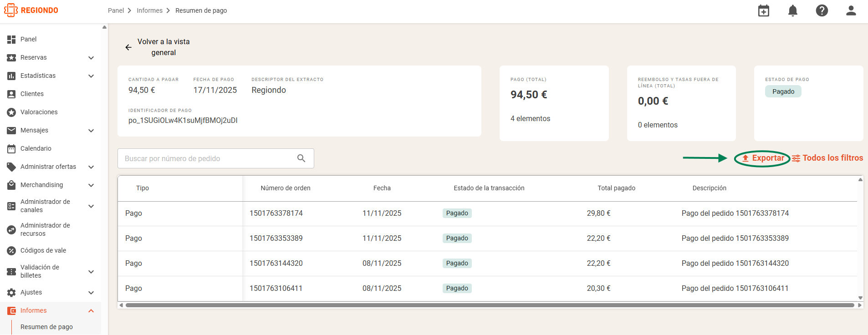868x335 pixels.
Task: Expand the Estadísticas submenu chevron
Action: 91,76
